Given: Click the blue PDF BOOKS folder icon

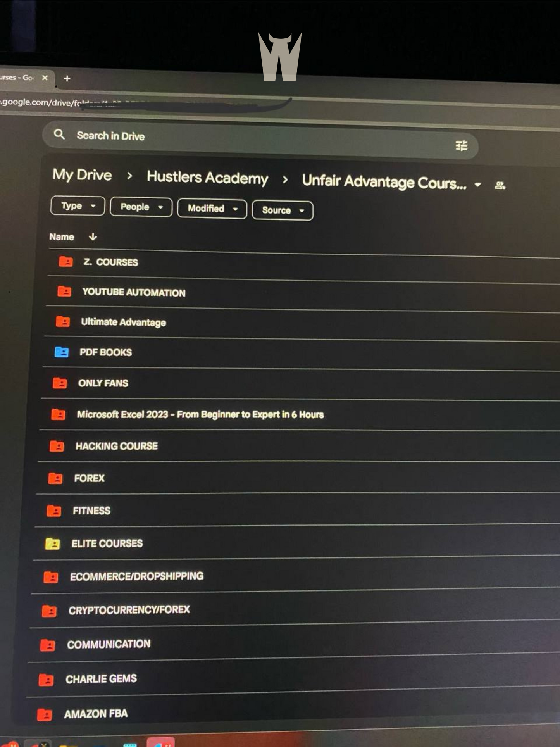Looking at the screenshot, I should point(61,352).
